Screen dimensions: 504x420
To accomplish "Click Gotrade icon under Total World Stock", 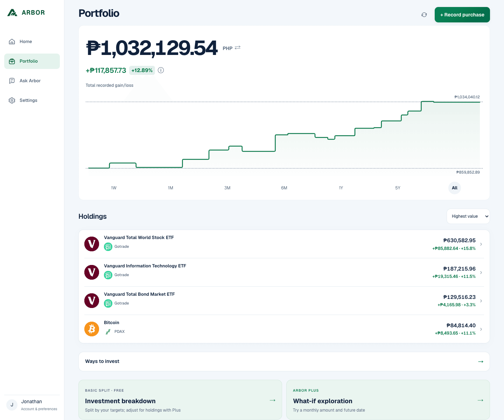I will pyautogui.click(x=108, y=247).
